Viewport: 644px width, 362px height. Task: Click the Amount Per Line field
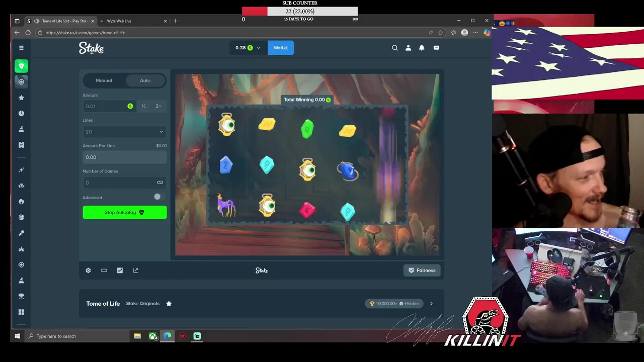(125, 157)
